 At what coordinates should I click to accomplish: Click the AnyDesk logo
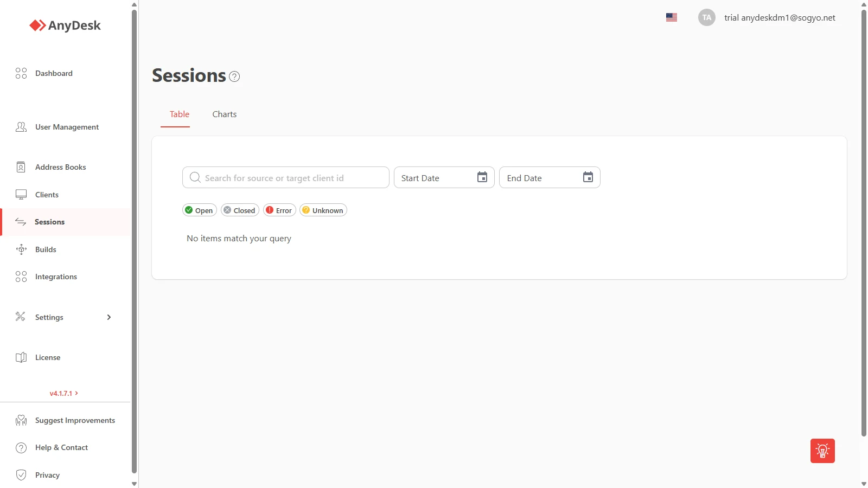(x=65, y=25)
